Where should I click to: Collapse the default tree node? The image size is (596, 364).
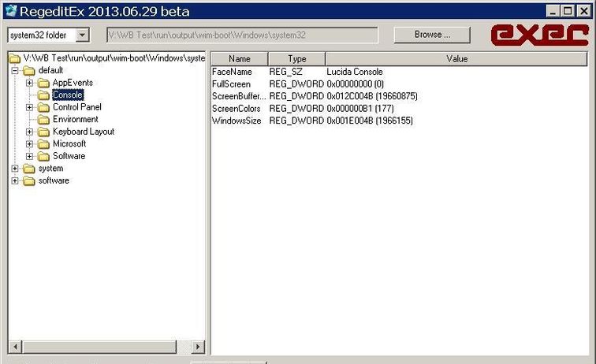(x=16, y=70)
